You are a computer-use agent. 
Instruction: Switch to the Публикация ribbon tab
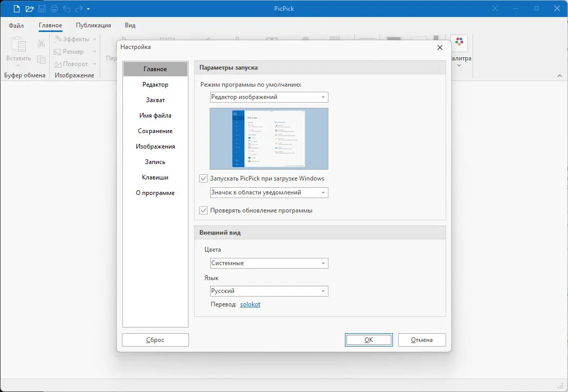pyautogui.click(x=93, y=25)
